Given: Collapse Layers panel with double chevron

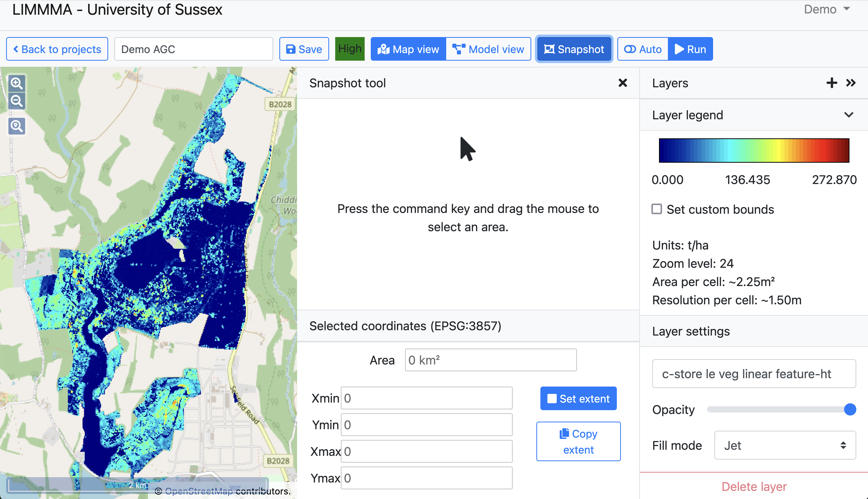Looking at the screenshot, I should (851, 83).
